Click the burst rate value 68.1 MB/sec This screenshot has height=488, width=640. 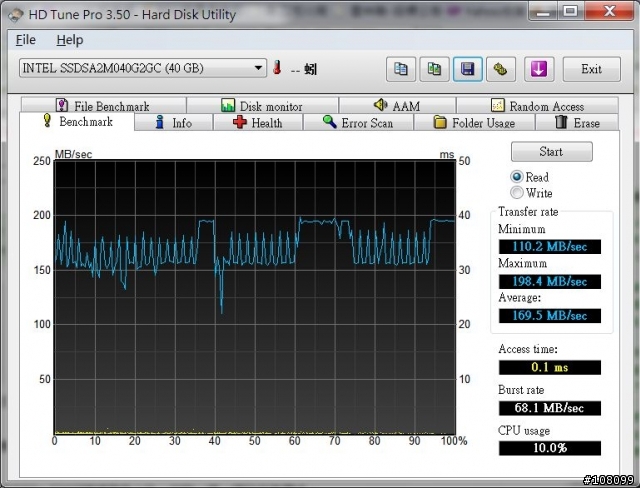[550, 408]
